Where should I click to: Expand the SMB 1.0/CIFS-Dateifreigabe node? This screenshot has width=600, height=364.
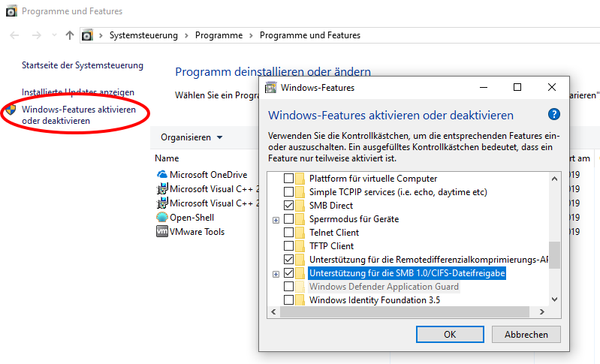pyautogui.click(x=276, y=274)
